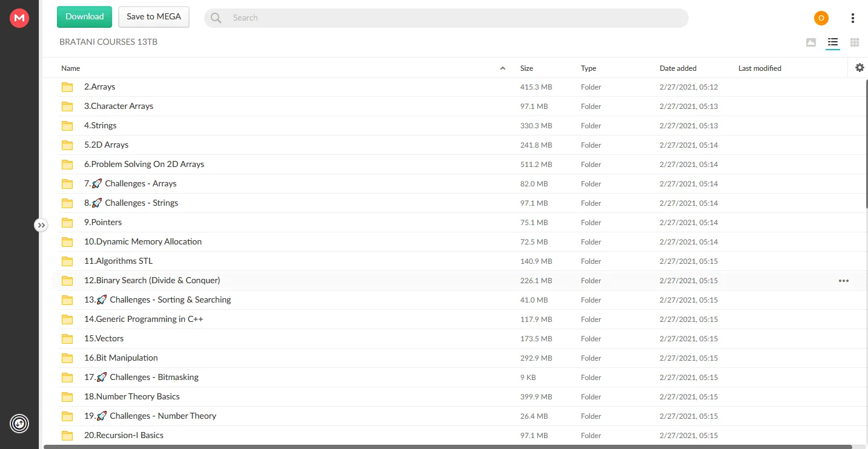Switch to grid thumbnail view
The width and height of the screenshot is (868, 449).
click(x=855, y=42)
